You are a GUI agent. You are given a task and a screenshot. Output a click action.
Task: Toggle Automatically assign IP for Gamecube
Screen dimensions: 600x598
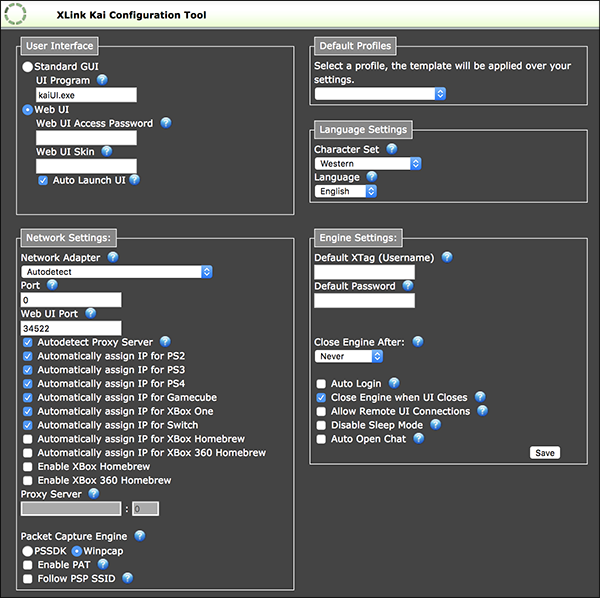click(28, 398)
